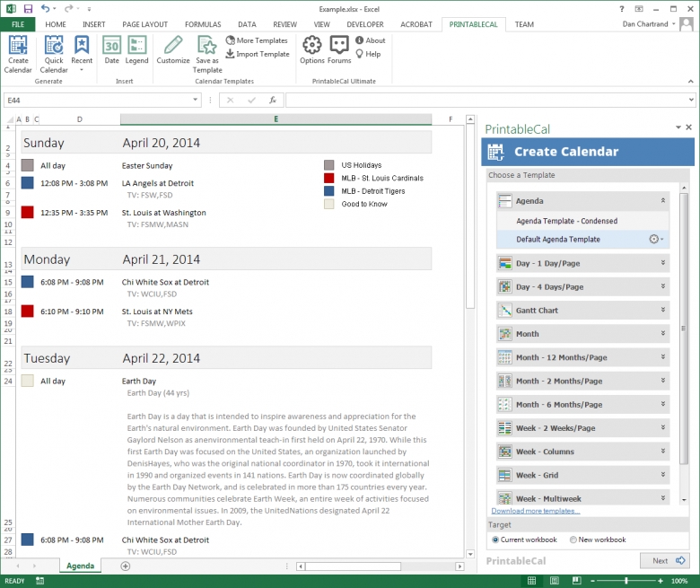Screen dimensions: 700x588
Task: Open the PrintableCal pane options dropdown
Action: [678, 127]
